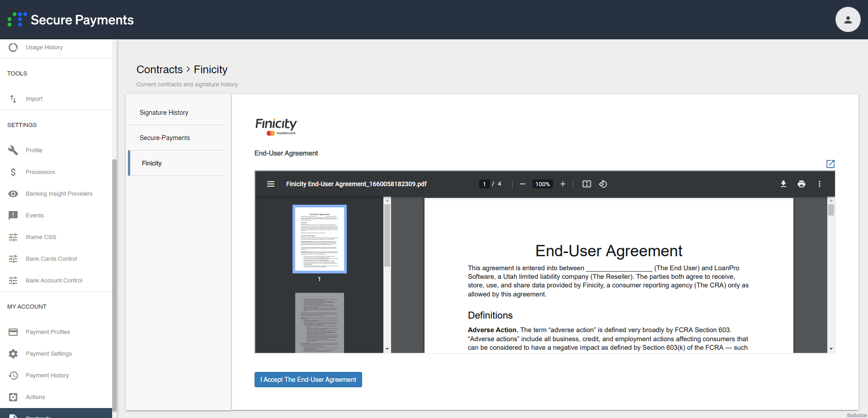Click the thumbnail panel scrollbar
The width and height of the screenshot is (868, 418).
point(387,235)
